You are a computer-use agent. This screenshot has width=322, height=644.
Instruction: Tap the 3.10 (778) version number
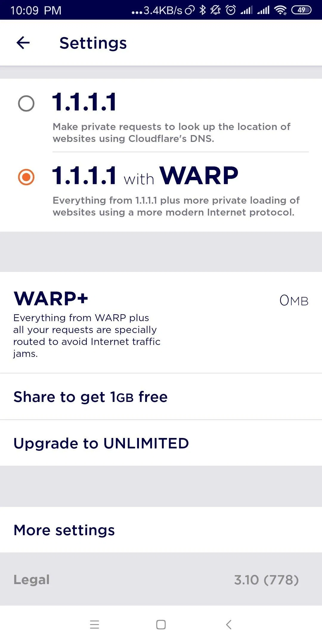(266, 580)
